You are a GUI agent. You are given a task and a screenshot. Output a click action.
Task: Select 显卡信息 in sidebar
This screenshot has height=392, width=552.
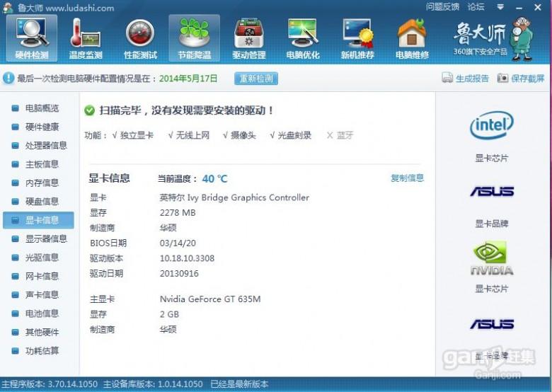tap(38, 220)
